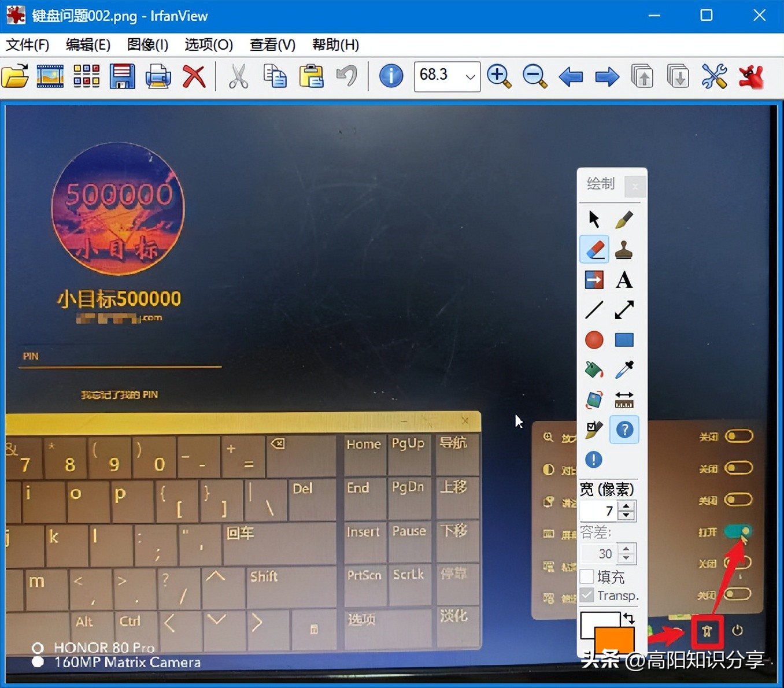This screenshot has width=784, height=688.
Task: Copy the image to the clipboard
Action: [x=275, y=76]
